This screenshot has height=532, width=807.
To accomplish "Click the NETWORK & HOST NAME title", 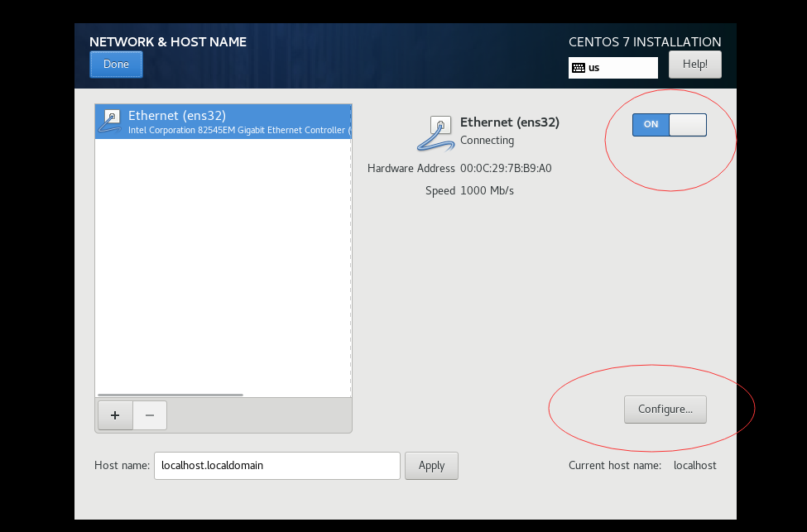I will pos(168,41).
